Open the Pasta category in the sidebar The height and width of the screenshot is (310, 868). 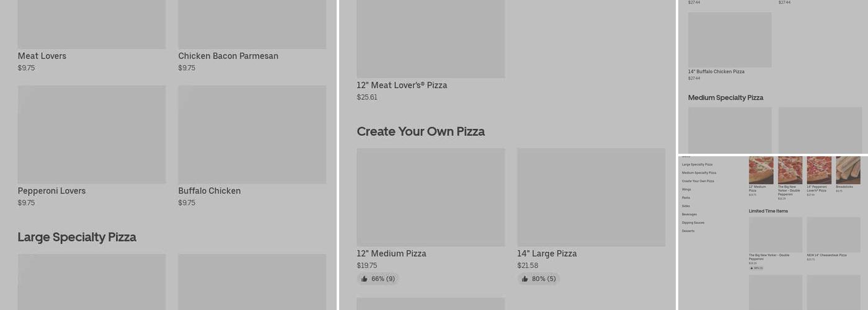click(x=686, y=198)
